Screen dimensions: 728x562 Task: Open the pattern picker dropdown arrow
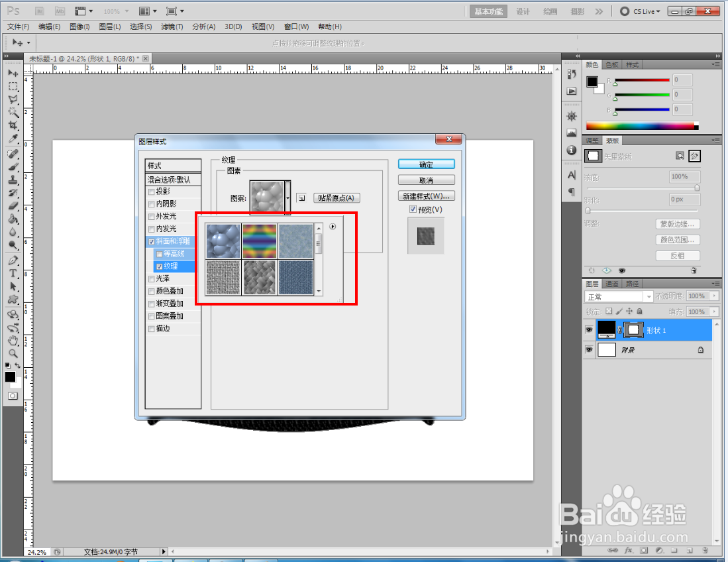pyautogui.click(x=288, y=198)
